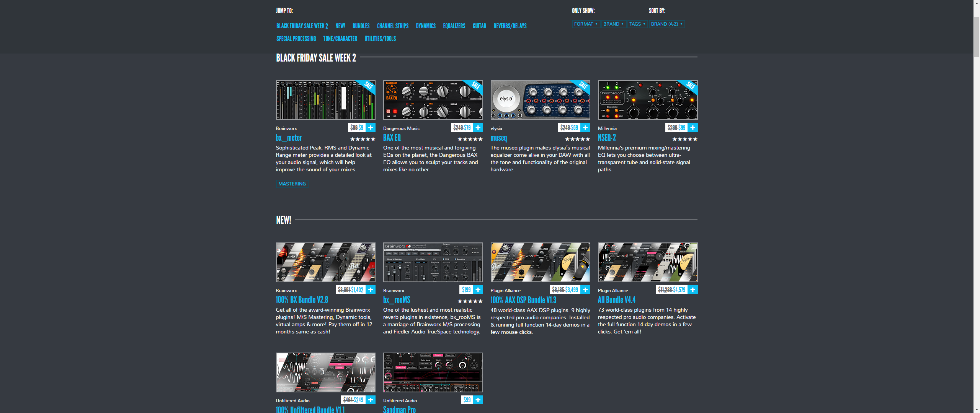The height and width of the screenshot is (413, 980).
Task: Jump to Black Friday Sale Week 2 section
Action: point(302,26)
